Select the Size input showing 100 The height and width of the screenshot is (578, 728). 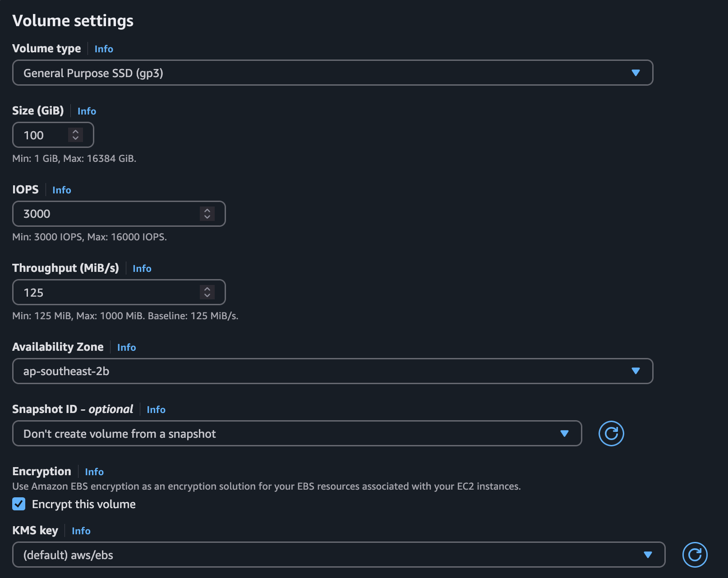[43, 135]
